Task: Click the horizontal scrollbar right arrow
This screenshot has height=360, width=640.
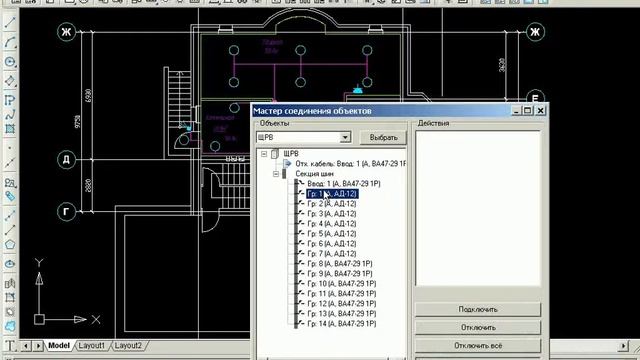Action: tap(623, 346)
